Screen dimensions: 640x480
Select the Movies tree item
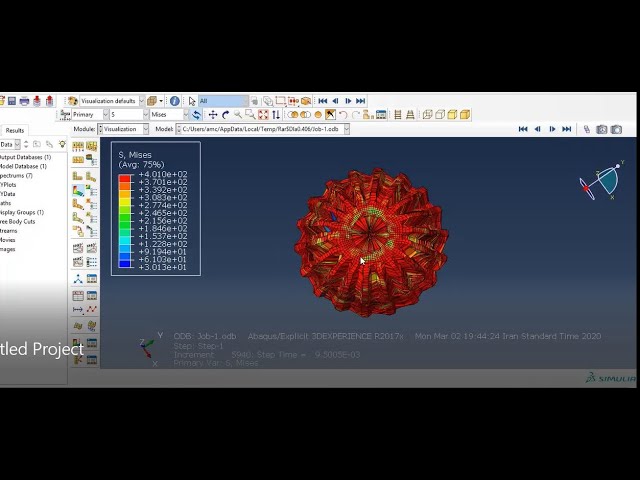coord(8,240)
